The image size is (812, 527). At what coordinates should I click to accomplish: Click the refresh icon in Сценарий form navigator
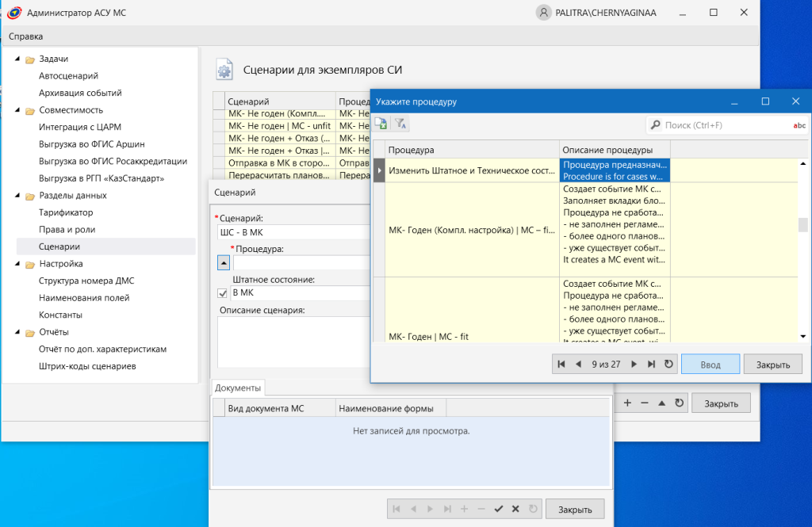pyautogui.click(x=533, y=509)
